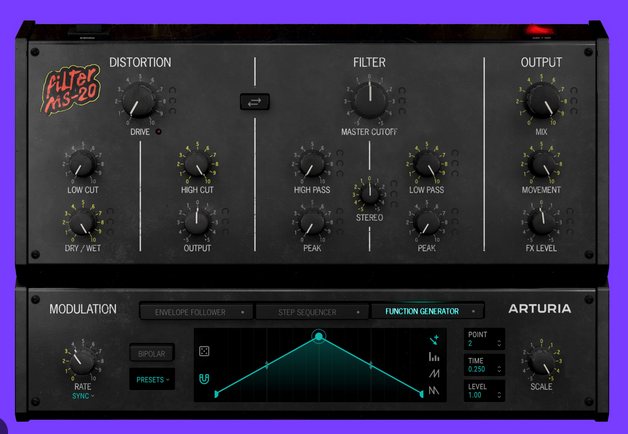Click the Filter MS-20 sticker logo
Image resolution: width=628 pixels, height=434 pixels.
(x=71, y=89)
